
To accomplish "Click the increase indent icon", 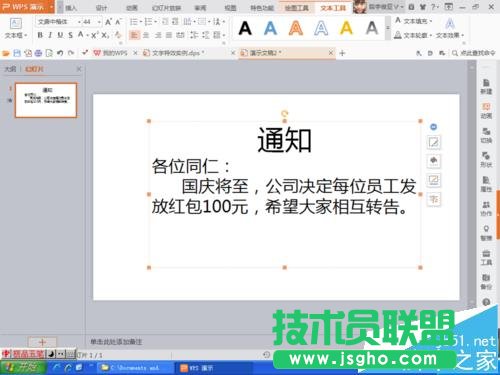I will [176, 22].
